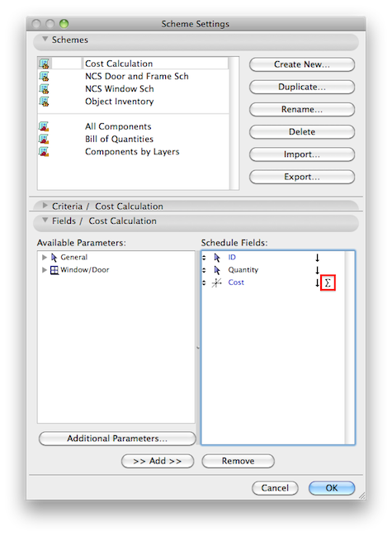The image size is (392, 536).
Task: Expand the Criteria / Cost Calculation panel
Action: [x=45, y=206]
